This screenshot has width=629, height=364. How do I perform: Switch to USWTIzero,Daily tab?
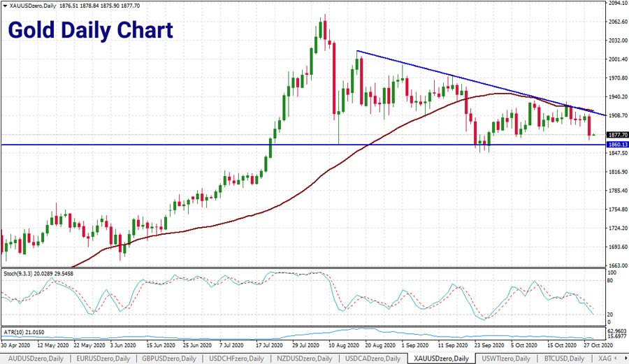click(506, 358)
